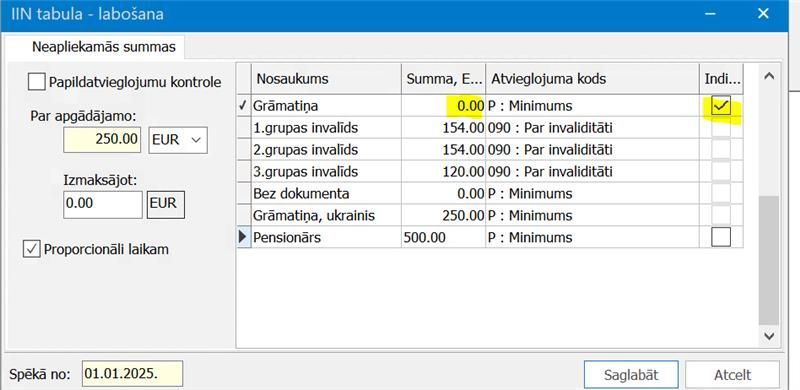
Task: Uncheck the Indi checkbox in Grāmatiņa row
Action: click(721, 106)
